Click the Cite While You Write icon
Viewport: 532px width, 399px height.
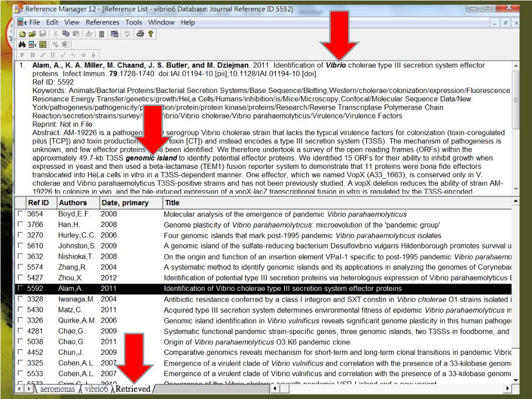point(55,44)
